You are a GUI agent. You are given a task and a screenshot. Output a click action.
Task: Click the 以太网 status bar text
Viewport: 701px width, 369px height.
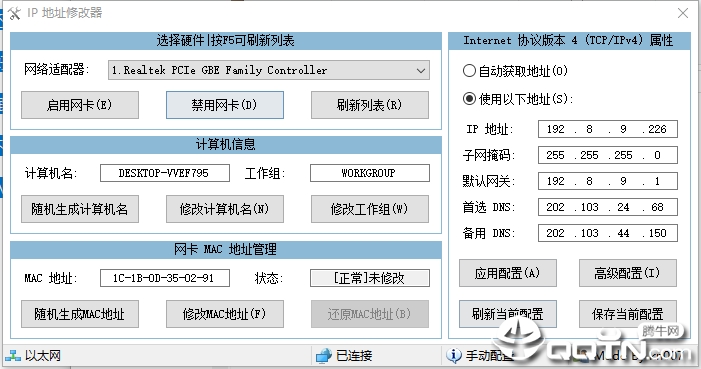43,356
